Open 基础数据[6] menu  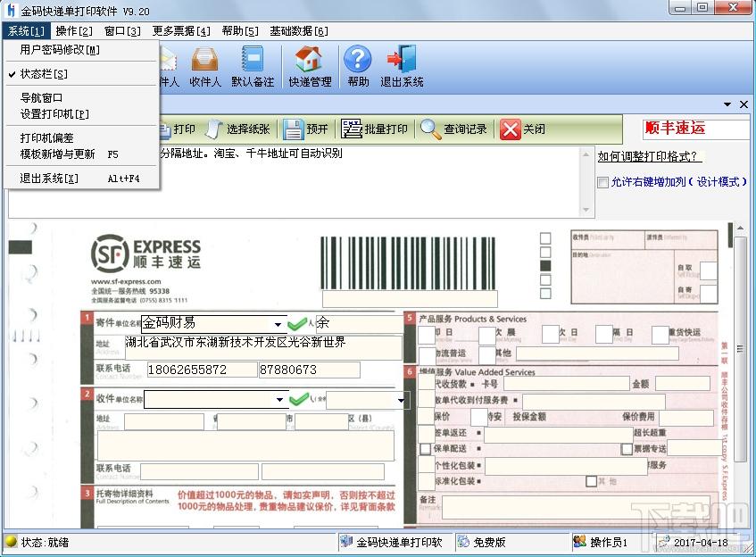point(299,31)
